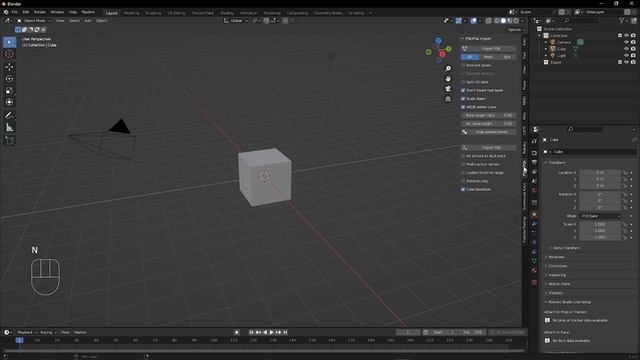This screenshot has width=640, height=360.
Task: Open viewport Add menu
Action: [88, 20]
